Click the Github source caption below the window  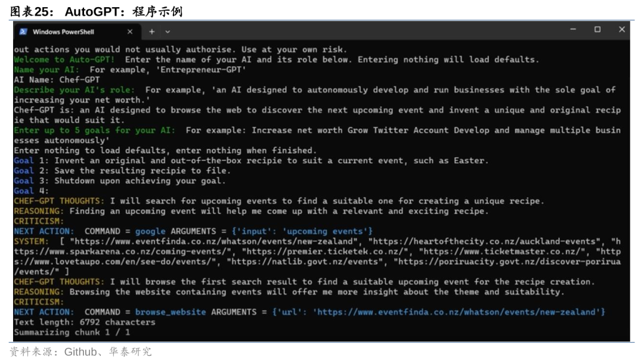[81, 352]
